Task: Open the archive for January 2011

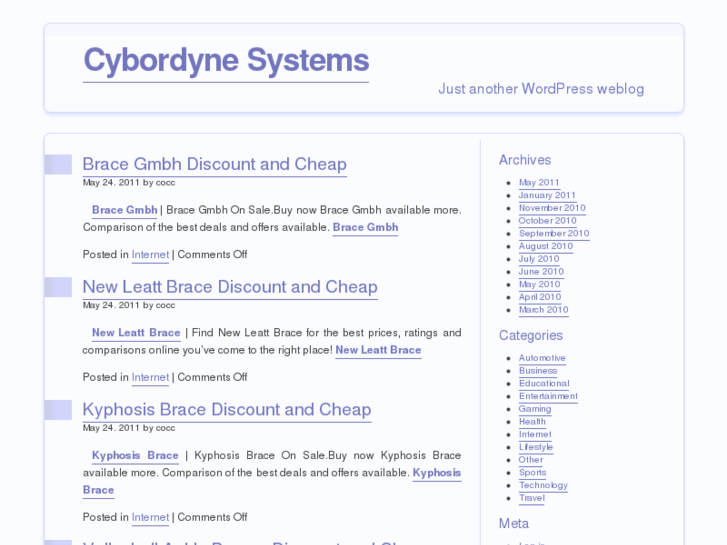Action: (547, 195)
